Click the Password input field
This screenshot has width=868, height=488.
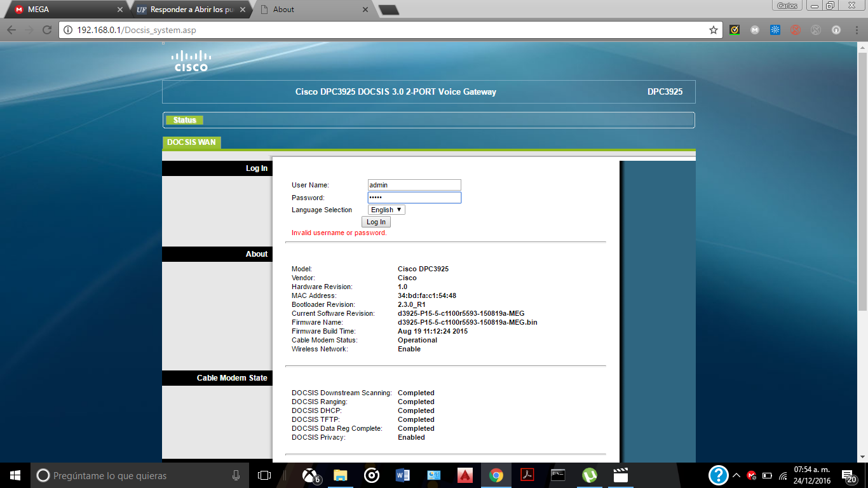[414, 198]
